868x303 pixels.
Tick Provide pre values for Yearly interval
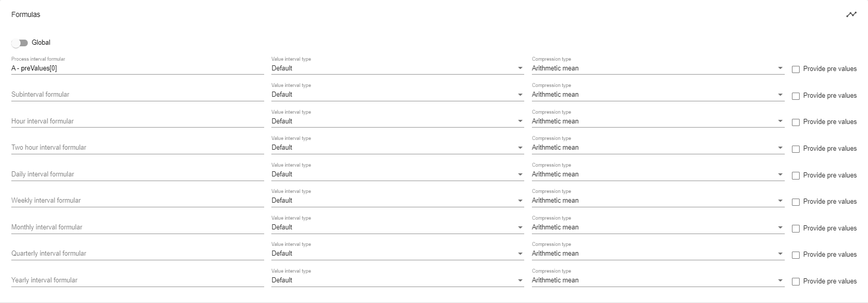pos(796,281)
